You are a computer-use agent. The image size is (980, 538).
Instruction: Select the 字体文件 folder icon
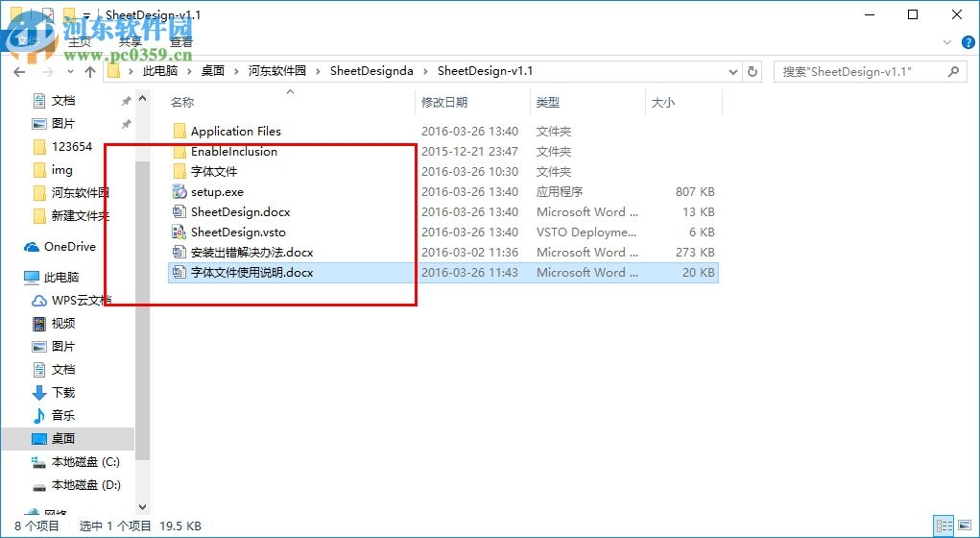179,171
